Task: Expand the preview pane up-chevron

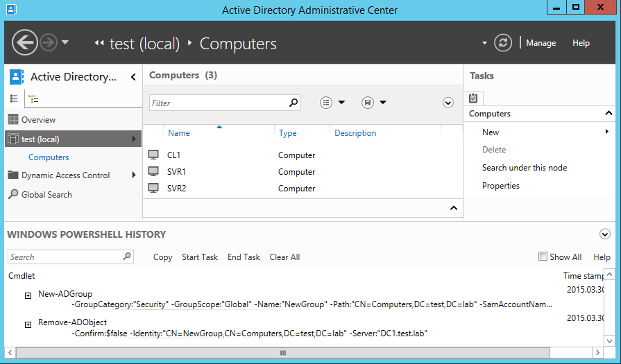Action: 454,208
